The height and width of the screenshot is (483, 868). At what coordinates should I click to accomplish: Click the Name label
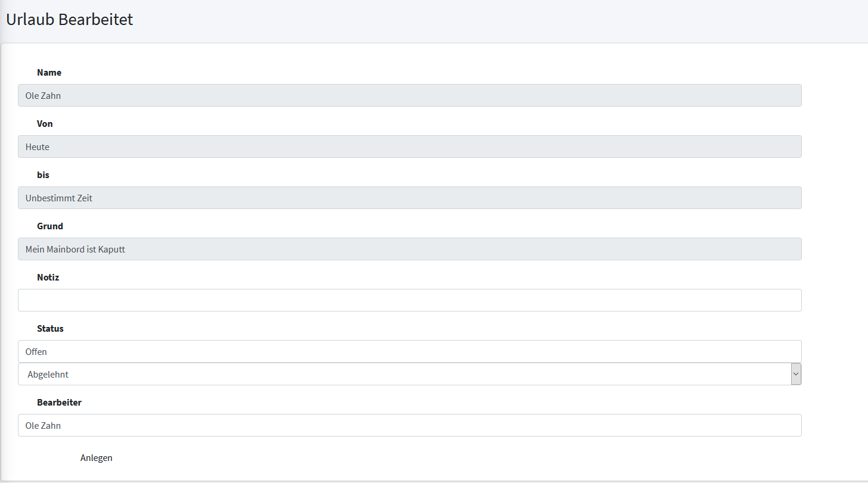coord(49,73)
